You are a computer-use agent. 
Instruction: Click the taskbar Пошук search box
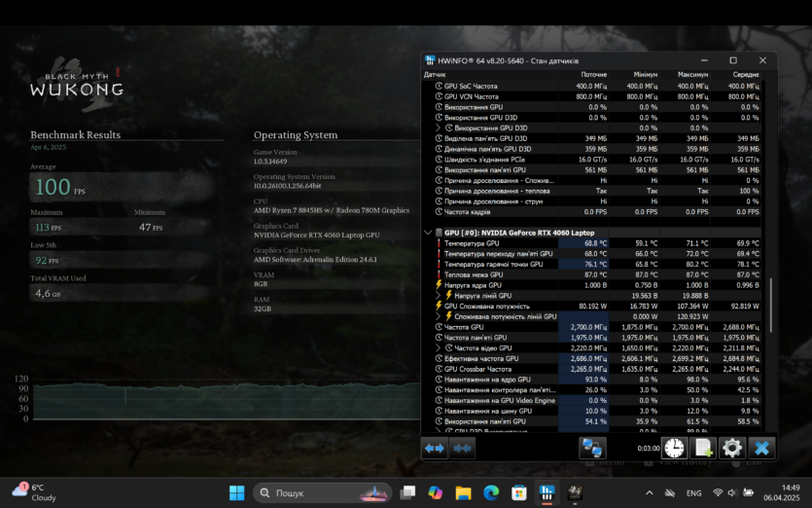(322, 492)
